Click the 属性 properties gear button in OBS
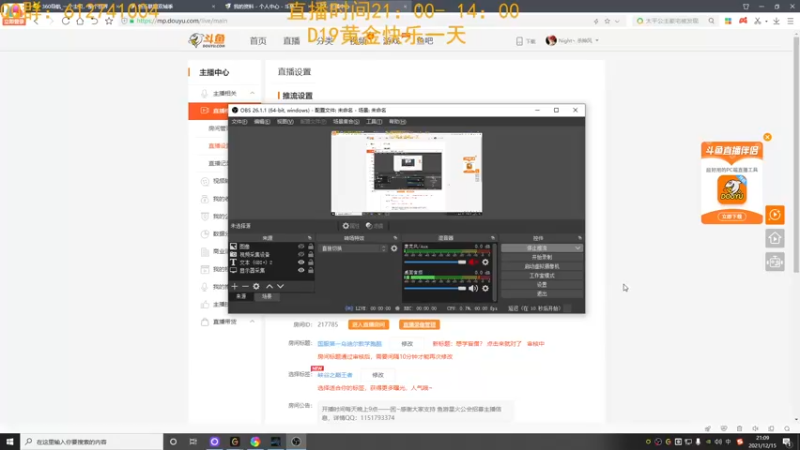Viewport: 800px width, 450px height. pos(351,226)
